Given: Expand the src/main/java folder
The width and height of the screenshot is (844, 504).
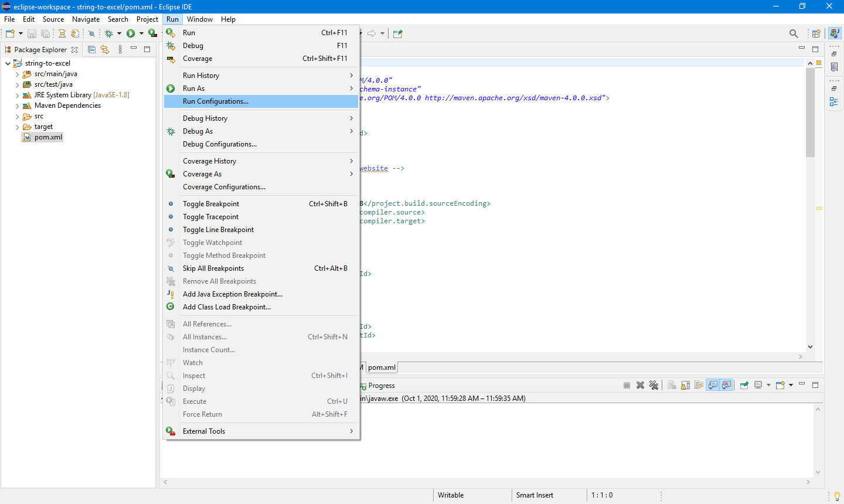Looking at the screenshot, I should coord(17,74).
